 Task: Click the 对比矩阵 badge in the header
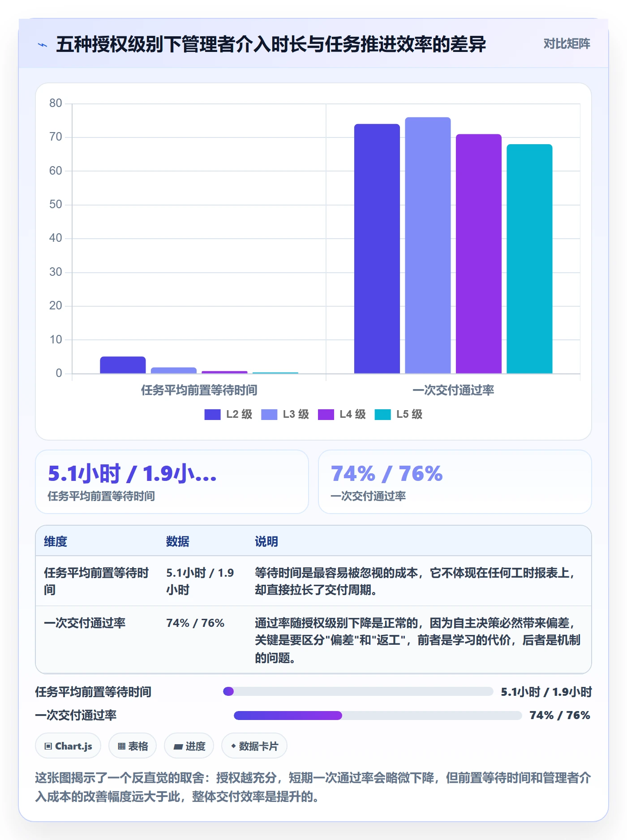click(x=567, y=44)
